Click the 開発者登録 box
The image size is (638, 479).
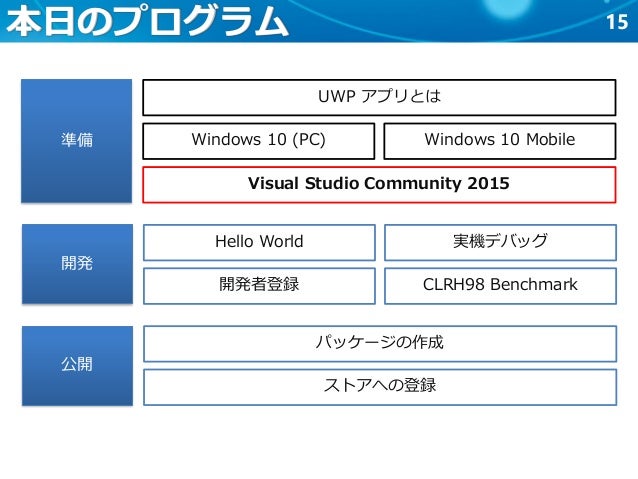point(259,286)
